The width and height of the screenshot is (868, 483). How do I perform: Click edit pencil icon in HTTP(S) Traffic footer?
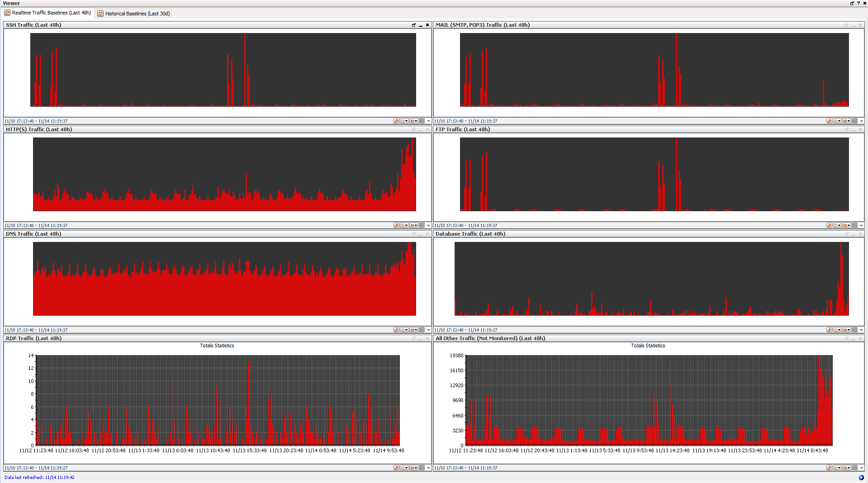tap(396, 226)
